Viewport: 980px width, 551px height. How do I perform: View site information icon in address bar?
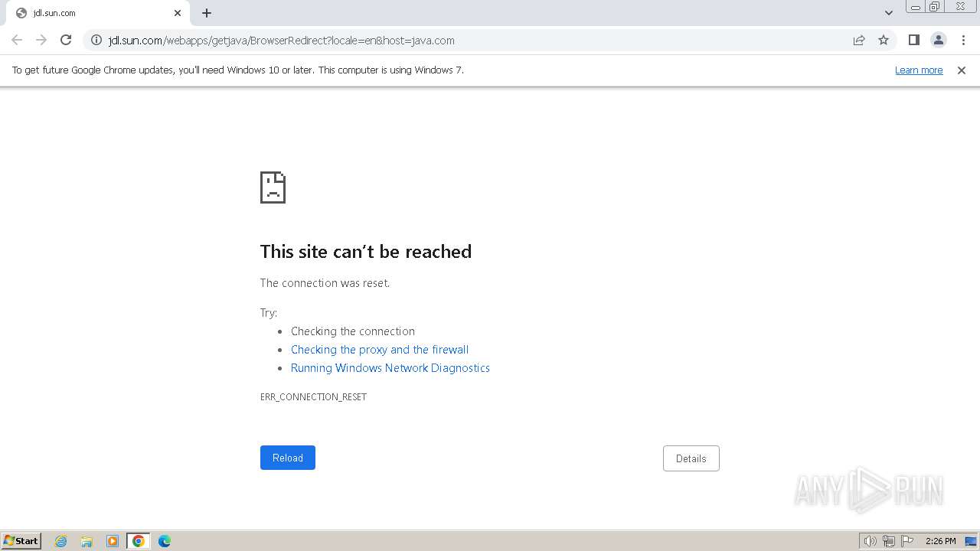point(96,40)
